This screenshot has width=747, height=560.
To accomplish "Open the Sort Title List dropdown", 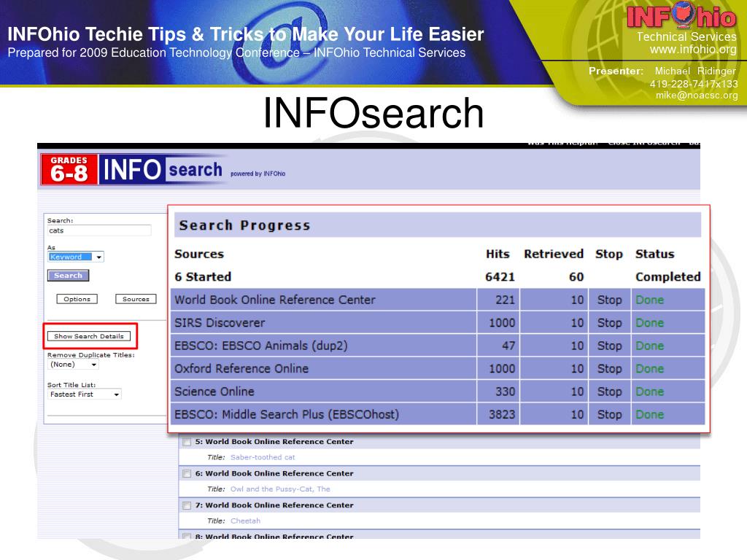I will [x=85, y=394].
